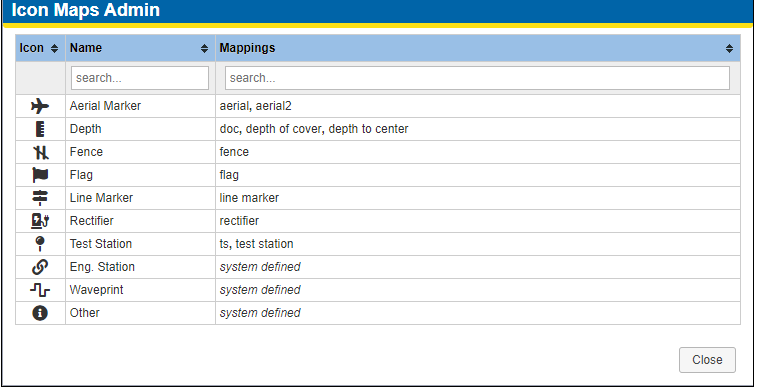Click the Line Marker signpost icon

pos(40,198)
